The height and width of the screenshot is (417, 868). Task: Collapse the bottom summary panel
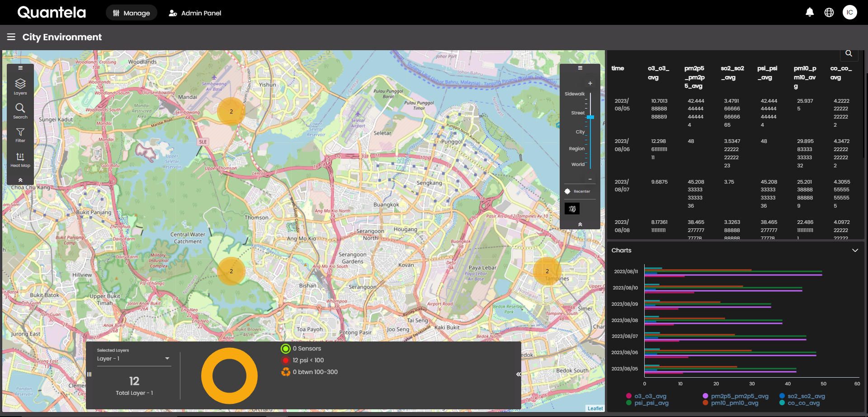point(519,374)
